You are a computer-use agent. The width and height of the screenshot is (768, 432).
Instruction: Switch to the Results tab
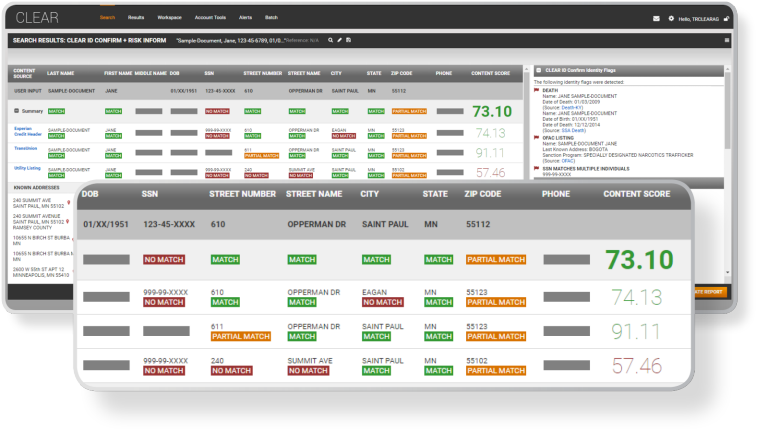pos(136,18)
